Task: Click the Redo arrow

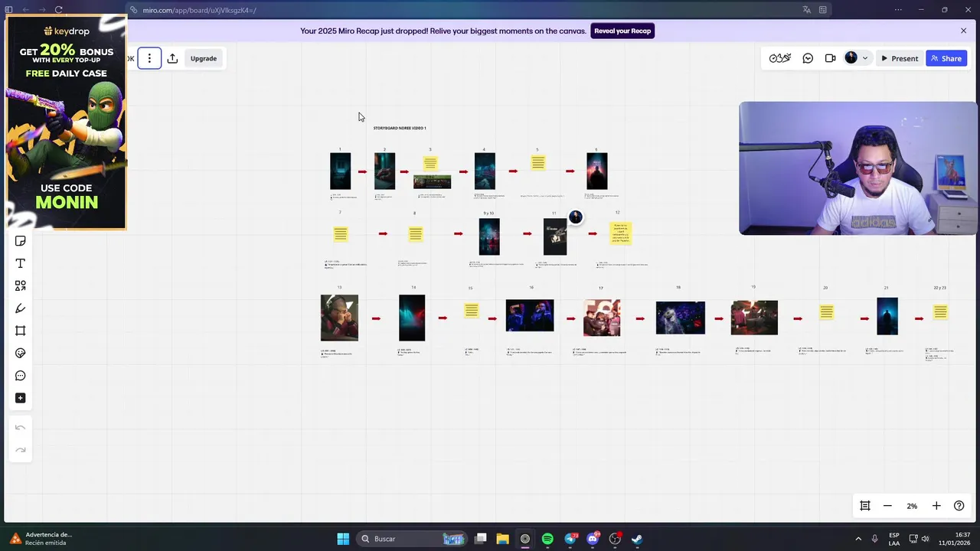Action: click(x=21, y=450)
